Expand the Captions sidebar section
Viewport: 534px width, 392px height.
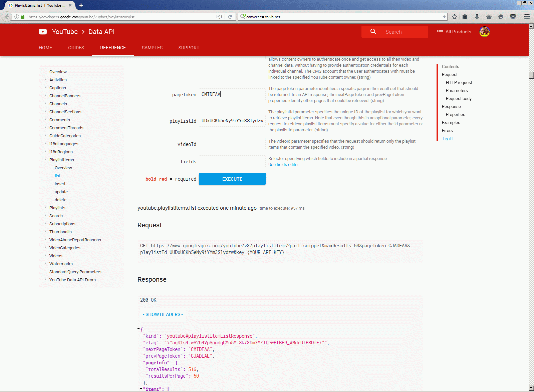pos(45,87)
